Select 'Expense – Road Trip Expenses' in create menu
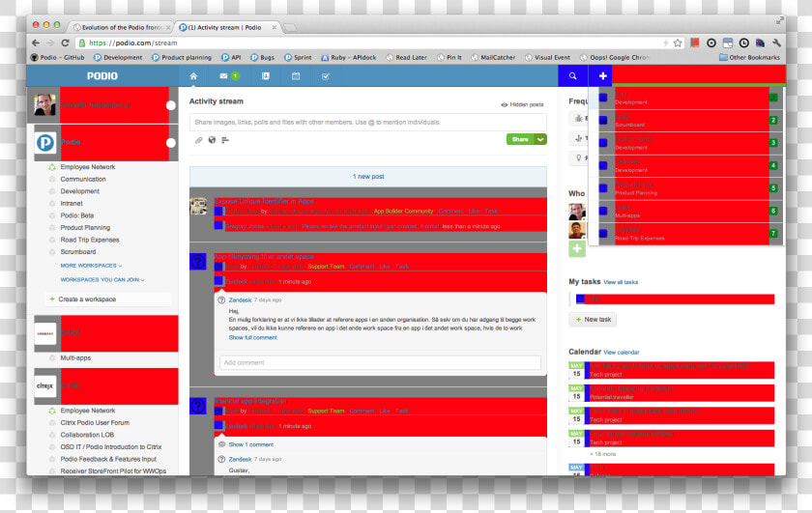 coord(688,234)
